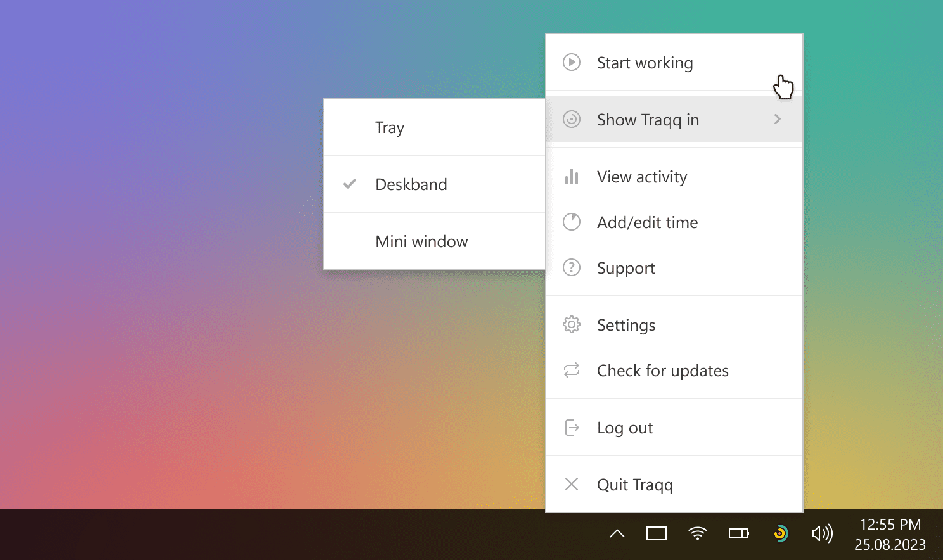The height and width of the screenshot is (560, 943).
Task: Select Tray in the Show Traqq in submenu
Action: 435,127
